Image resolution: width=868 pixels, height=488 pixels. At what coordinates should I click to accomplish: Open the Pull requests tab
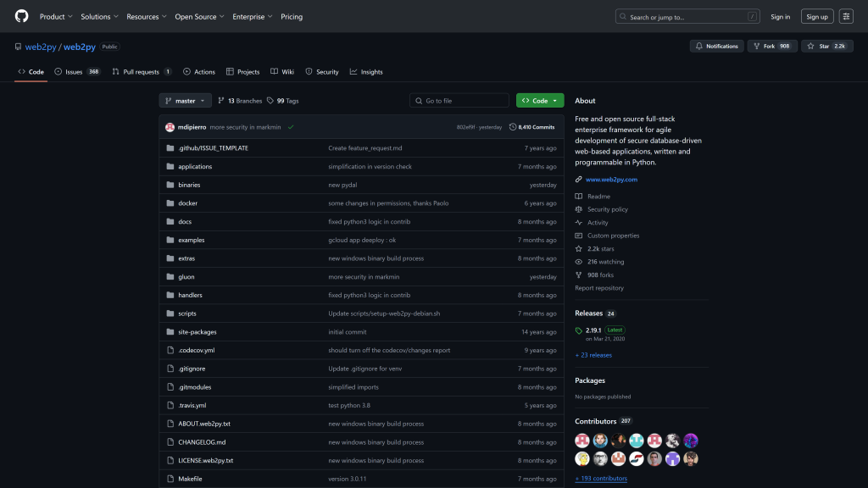coord(141,72)
